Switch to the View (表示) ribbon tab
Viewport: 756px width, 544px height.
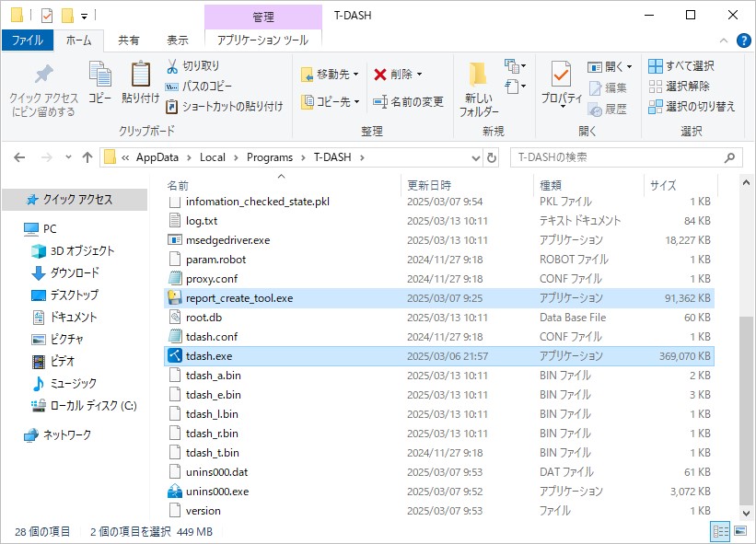[177, 41]
